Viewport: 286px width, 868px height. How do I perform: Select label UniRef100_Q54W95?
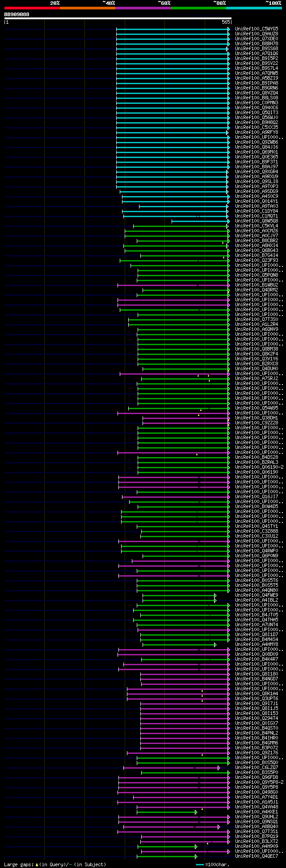pos(257,408)
